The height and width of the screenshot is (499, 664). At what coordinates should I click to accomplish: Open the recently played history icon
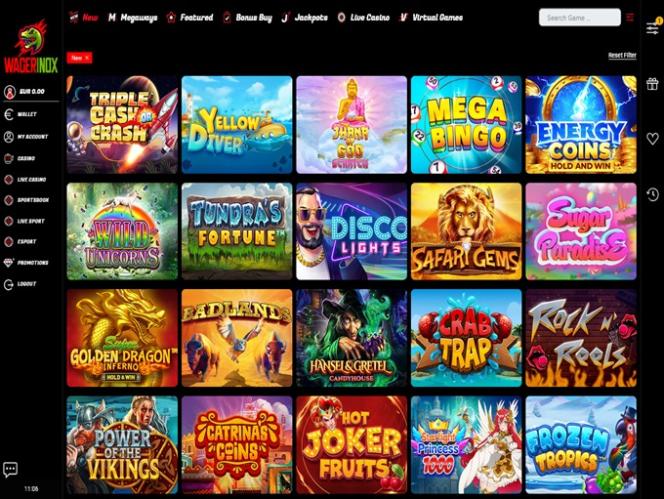(x=652, y=194)
